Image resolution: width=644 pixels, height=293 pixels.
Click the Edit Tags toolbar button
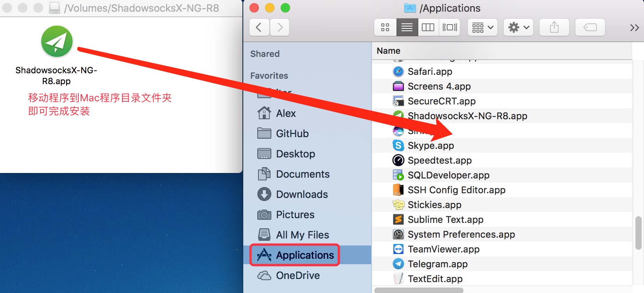coord(590,27)
